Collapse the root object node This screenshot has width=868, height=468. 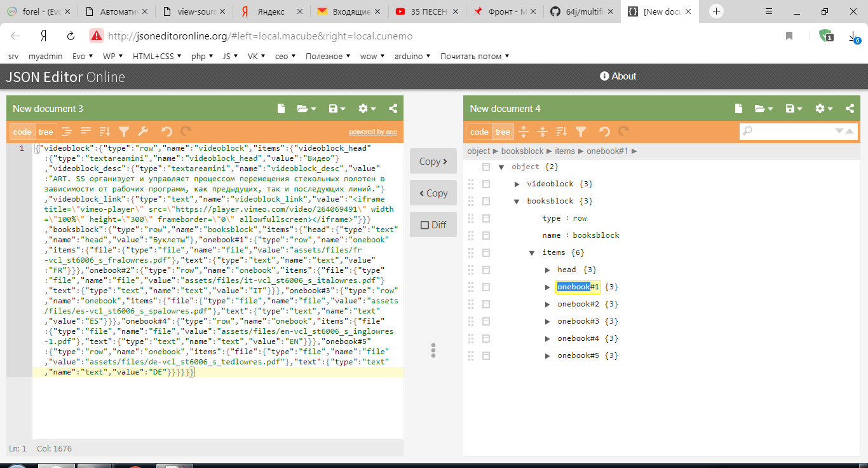coord(501,167)
